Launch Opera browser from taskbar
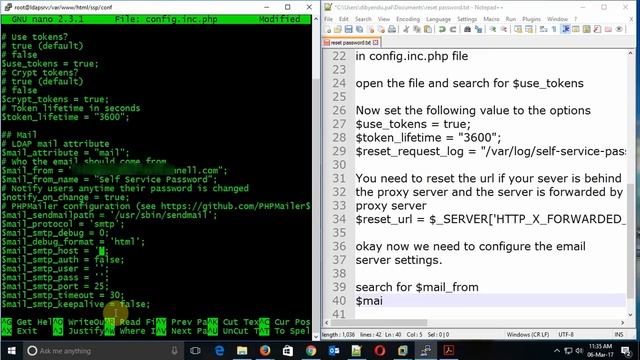 [380, 351]
